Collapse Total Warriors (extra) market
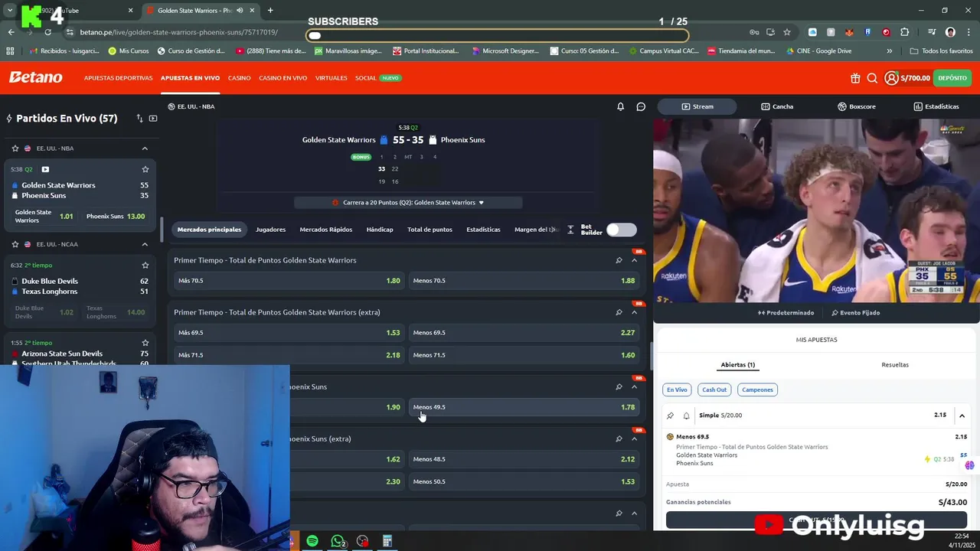The height and width of the screenshot is (551, 980). (x=634, y=312)
